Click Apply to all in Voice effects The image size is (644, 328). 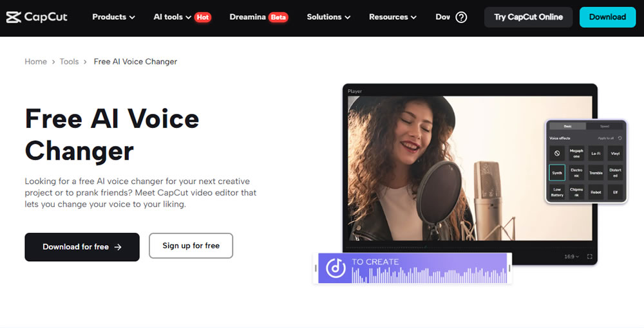point(606,138)
